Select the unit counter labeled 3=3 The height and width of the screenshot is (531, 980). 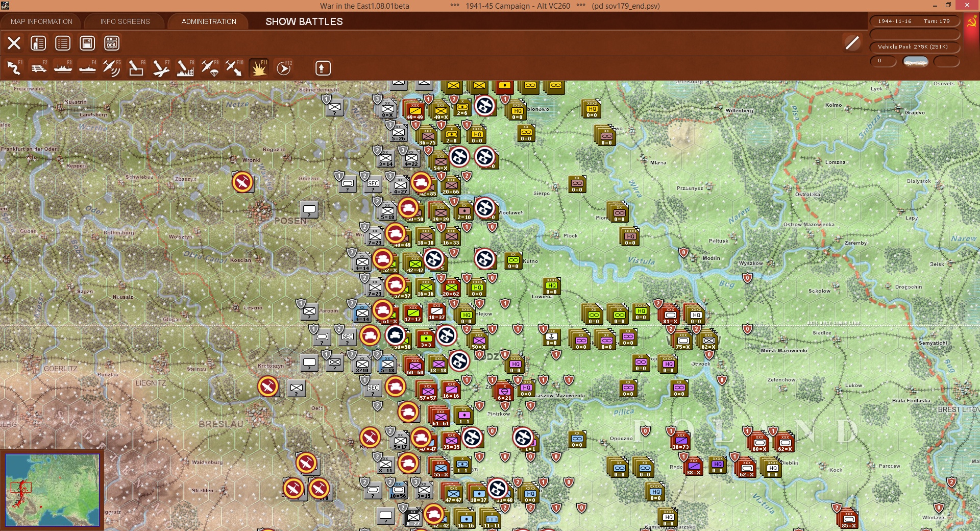[426, 338]
